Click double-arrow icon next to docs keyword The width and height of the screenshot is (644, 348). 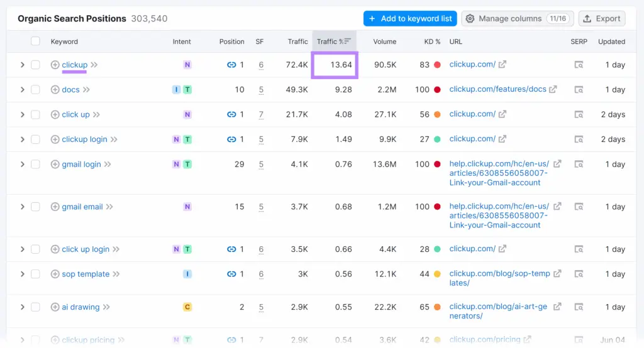pos(86,89)
